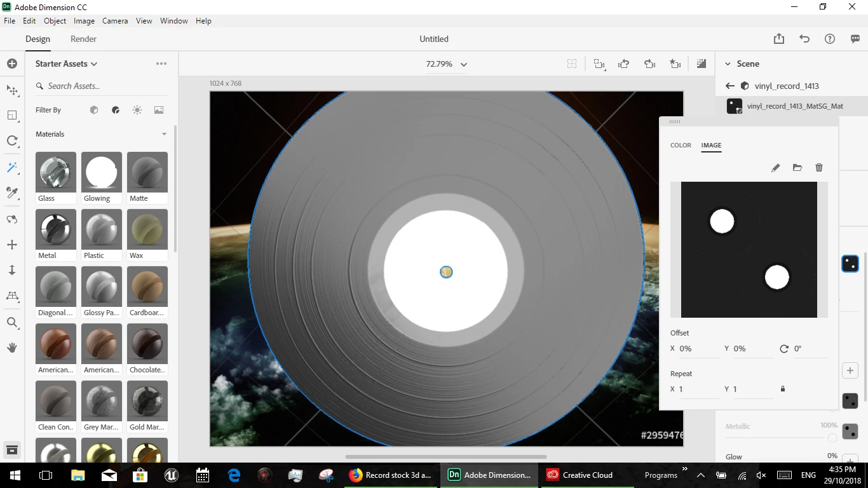Click the Offset X value field
This screenshot has width=868, height=488.
click(698, 348)
